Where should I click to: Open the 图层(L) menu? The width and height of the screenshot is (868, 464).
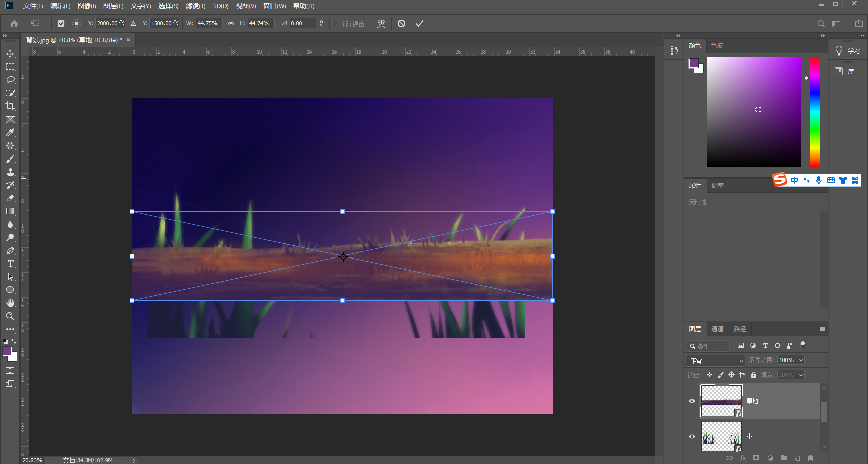(114, 6)
